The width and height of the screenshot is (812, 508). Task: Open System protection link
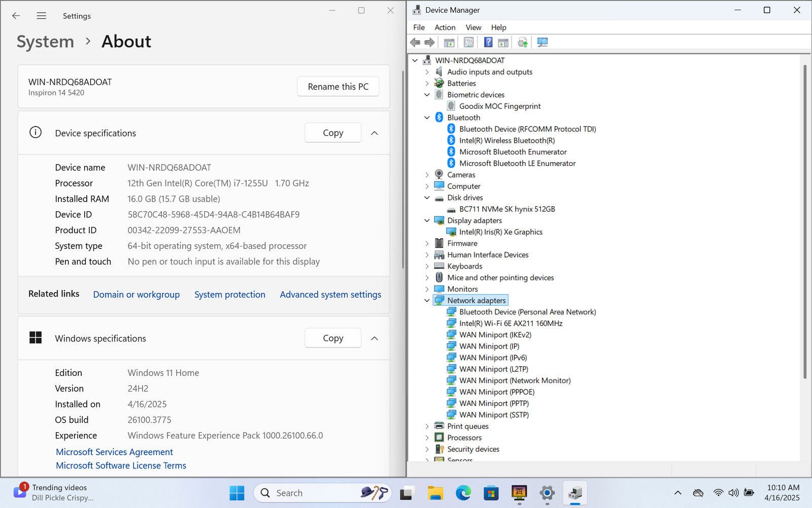pyautogui.click(x=230, y=294)
